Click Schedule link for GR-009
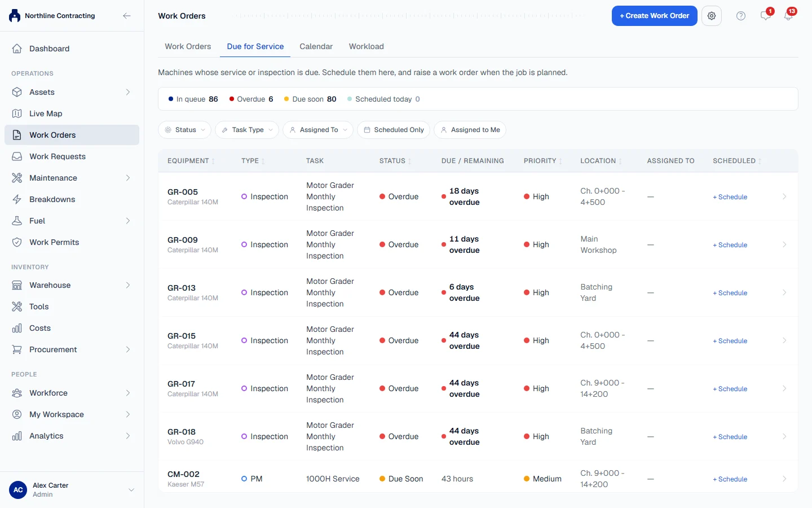The width and height of the screenshot is (812, 508). (730, 245)
